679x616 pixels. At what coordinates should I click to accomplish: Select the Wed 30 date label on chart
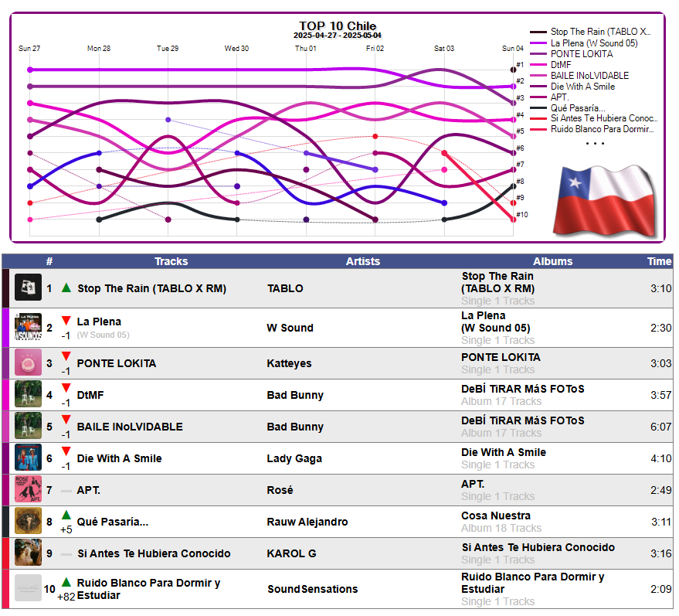tap(236, 49)
